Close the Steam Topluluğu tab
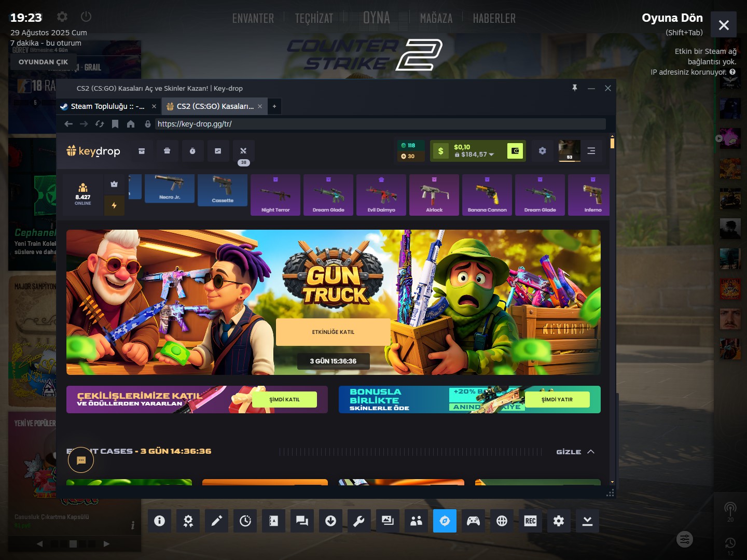 (x=154, y=106)
